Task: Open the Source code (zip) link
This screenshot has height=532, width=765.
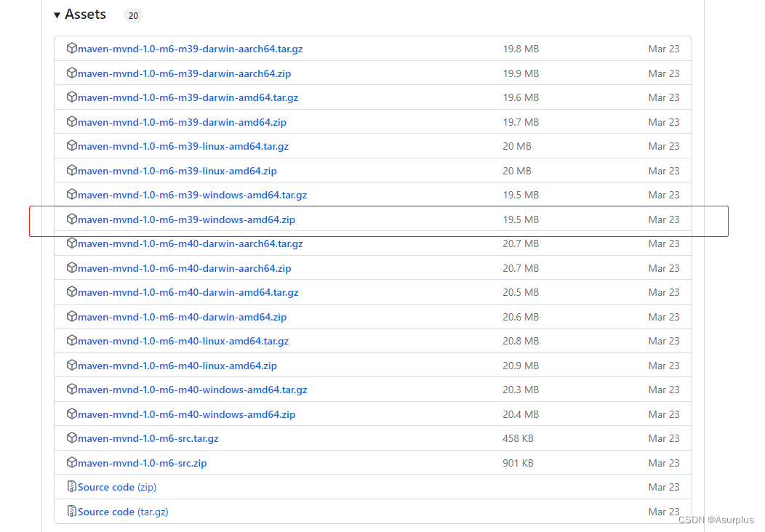Action: (117, 487)
